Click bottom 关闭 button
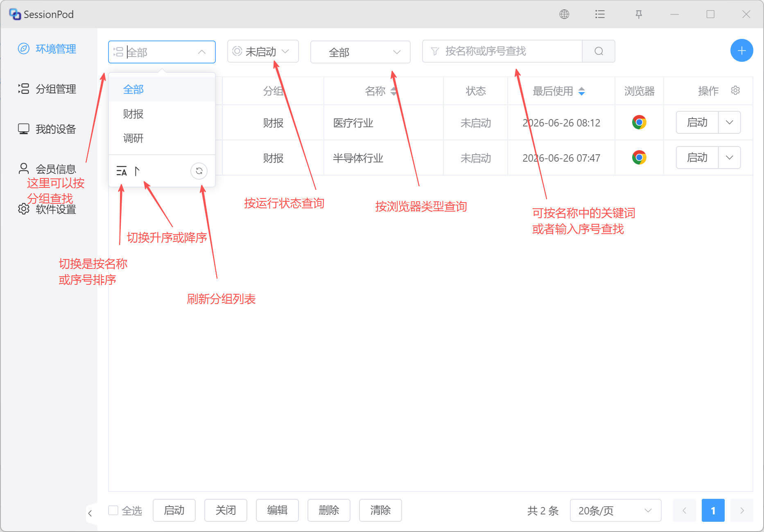The width and height of the screenshot is (764, 532). click(226, 510)
